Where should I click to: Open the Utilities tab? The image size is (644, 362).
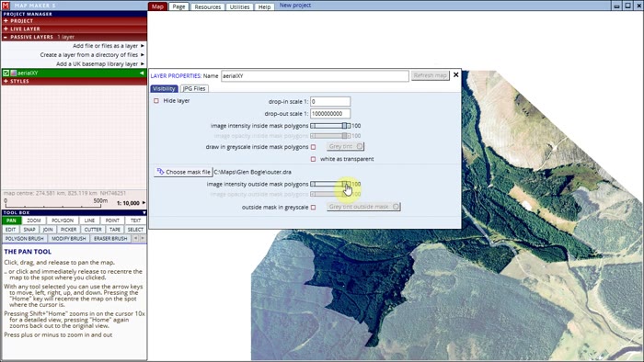(x=239, y=7)
